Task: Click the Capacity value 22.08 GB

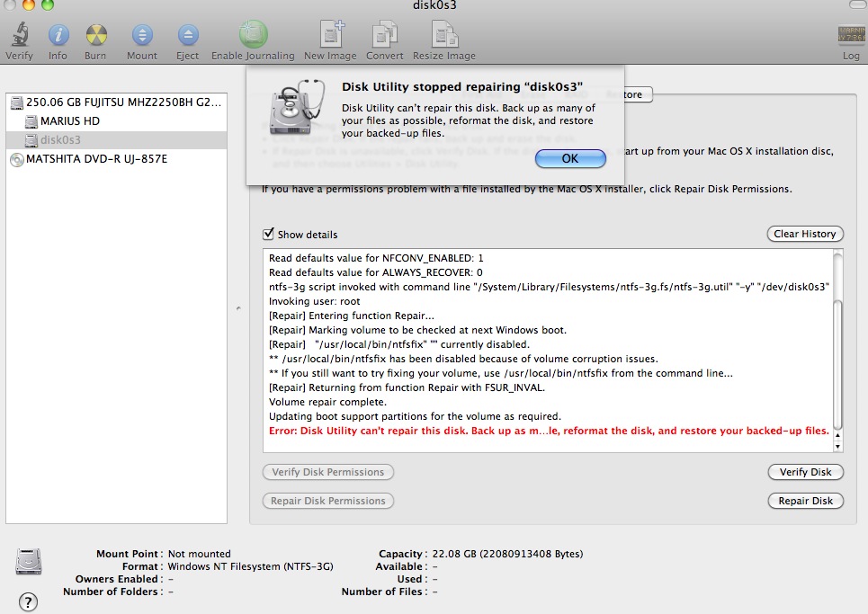Action: (507, 554)
